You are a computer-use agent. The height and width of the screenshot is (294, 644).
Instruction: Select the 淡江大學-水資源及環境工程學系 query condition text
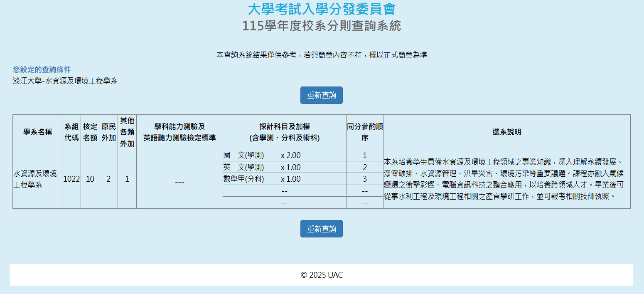click(65, 81)
